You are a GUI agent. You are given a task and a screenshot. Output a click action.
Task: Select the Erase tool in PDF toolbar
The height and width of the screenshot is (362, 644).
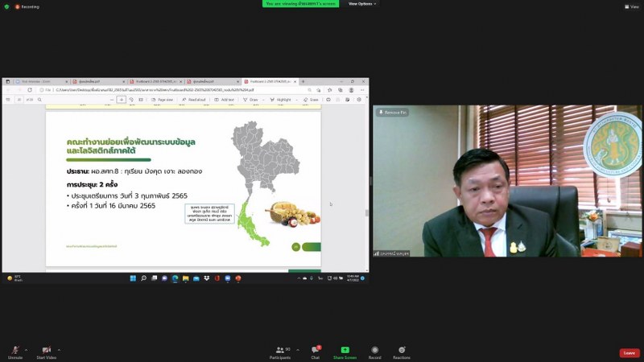[x=311, y=100]
